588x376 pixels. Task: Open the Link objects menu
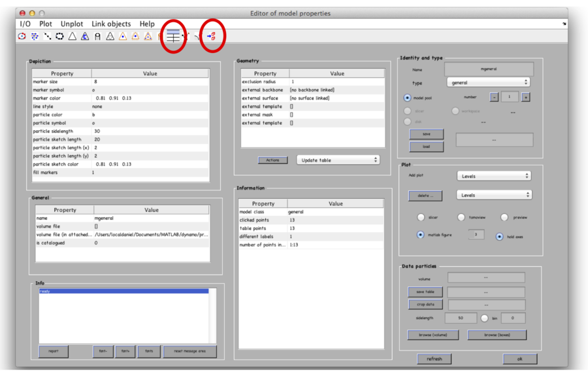click(111, 24)
